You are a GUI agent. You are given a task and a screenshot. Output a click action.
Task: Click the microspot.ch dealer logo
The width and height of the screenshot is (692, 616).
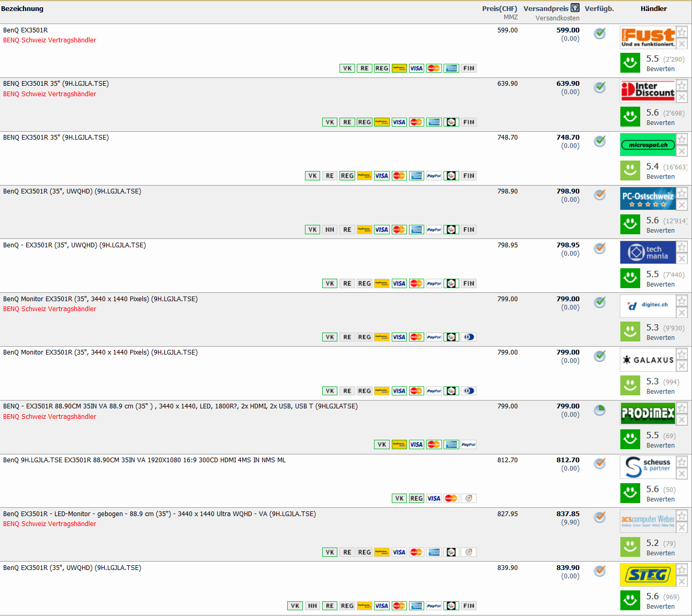click(x=648, y=145)
